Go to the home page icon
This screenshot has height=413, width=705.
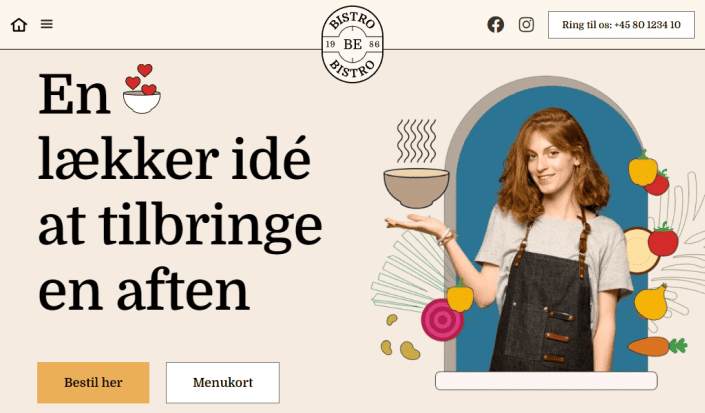[19, 25]
